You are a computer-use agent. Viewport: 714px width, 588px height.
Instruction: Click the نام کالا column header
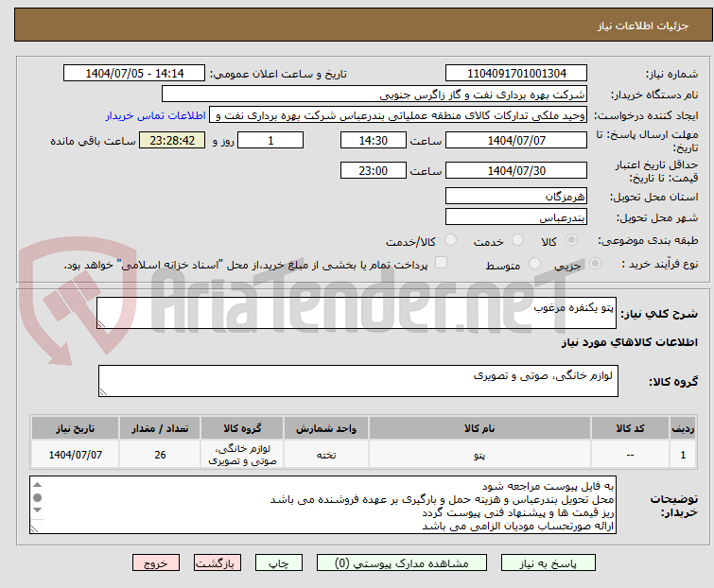(x=479, y=428)
